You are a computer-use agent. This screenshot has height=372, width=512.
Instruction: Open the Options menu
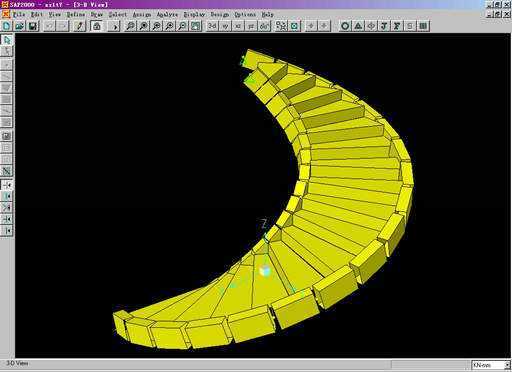tap(245, 15)
